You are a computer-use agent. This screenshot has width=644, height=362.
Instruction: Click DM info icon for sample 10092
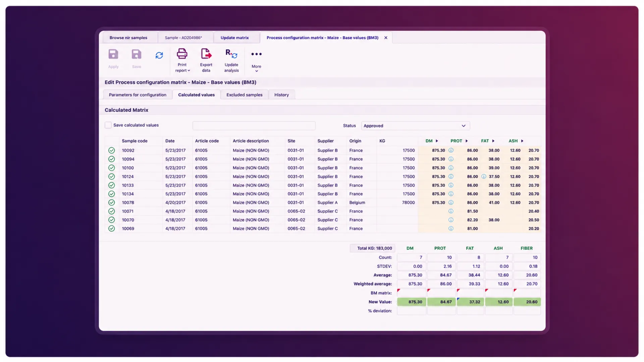coord(451,150)
